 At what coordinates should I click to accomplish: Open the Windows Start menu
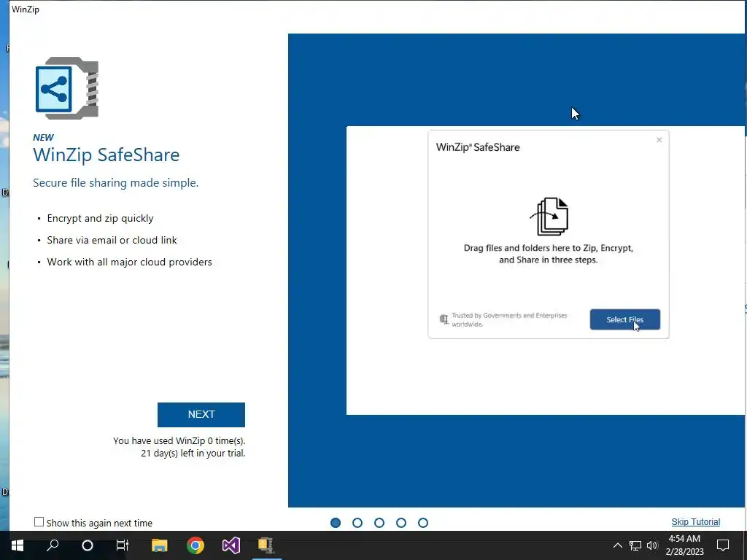18,545
